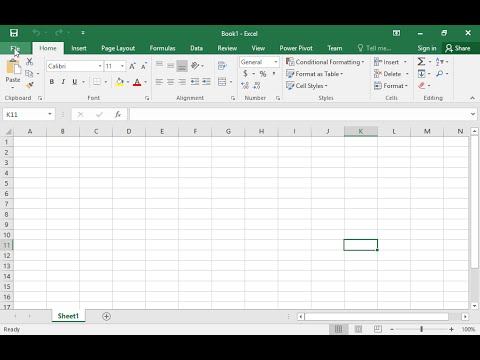Click Increase Decimal icon
Screen dimensions: 480x360
(245, 86)
